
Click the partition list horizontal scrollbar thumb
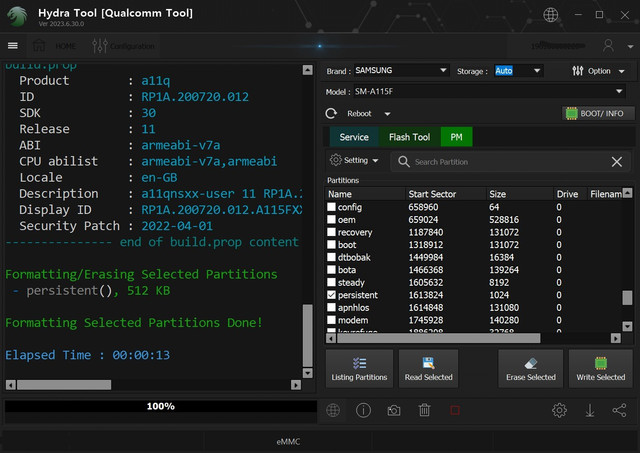(439, 338)
